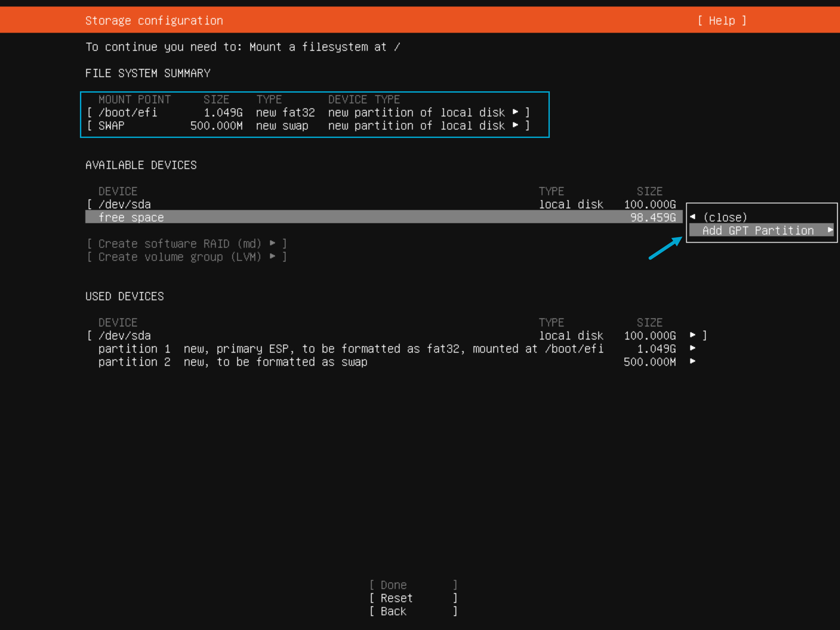Open used /dev/sda disk arrow menu
840x630 pixels.
tap(693, 335)
